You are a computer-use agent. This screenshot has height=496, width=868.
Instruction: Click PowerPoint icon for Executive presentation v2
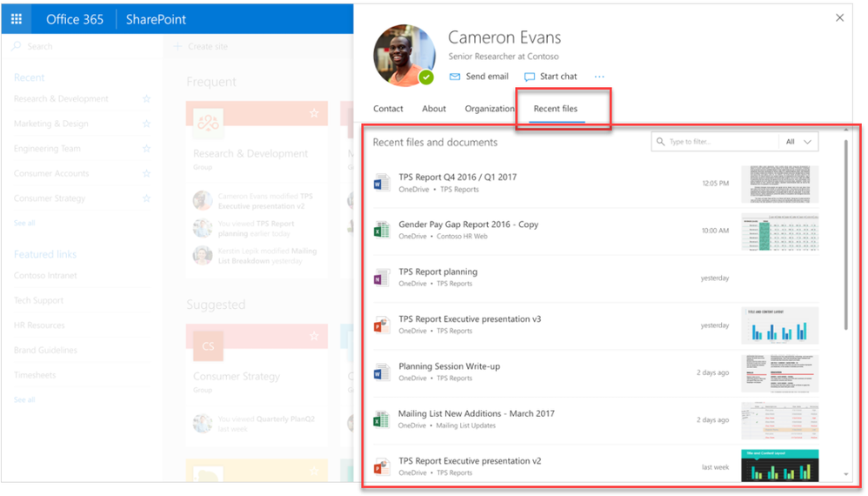381,466
